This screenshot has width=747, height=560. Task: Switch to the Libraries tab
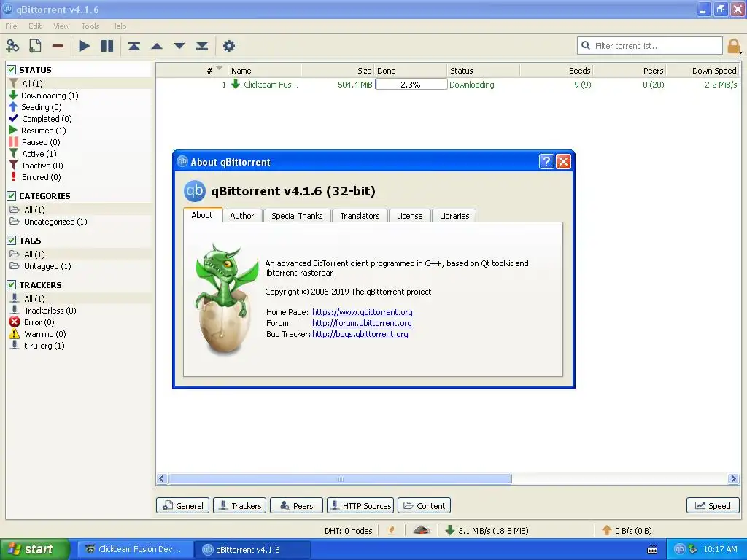coord(454,216)
